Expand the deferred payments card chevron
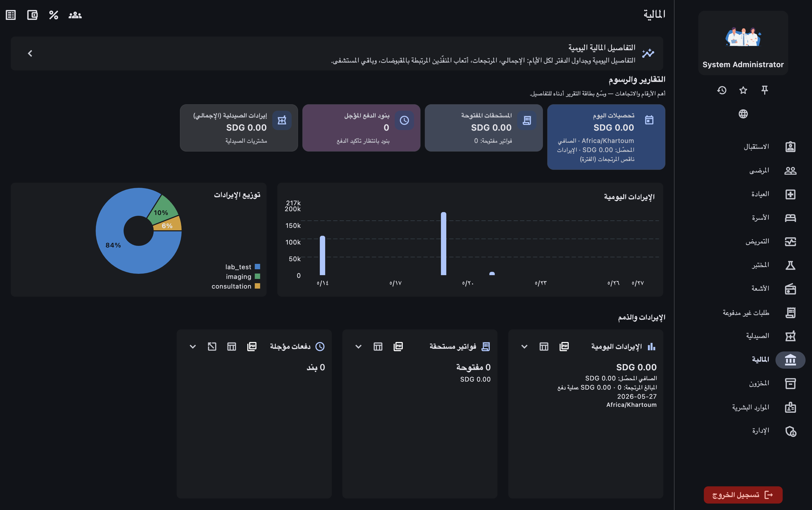Viewport: 812px width, 510px height. 193,346
